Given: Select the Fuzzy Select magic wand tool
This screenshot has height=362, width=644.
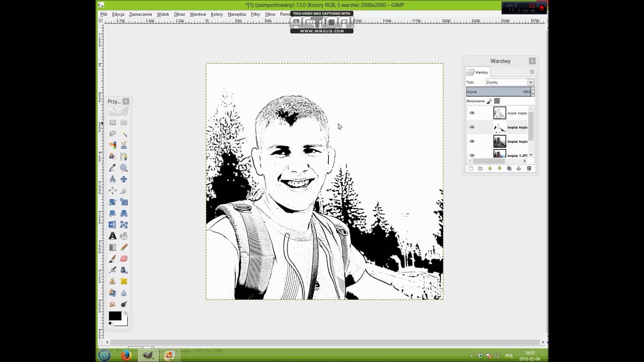Looking at the screenshot, I should pos(124,134).
